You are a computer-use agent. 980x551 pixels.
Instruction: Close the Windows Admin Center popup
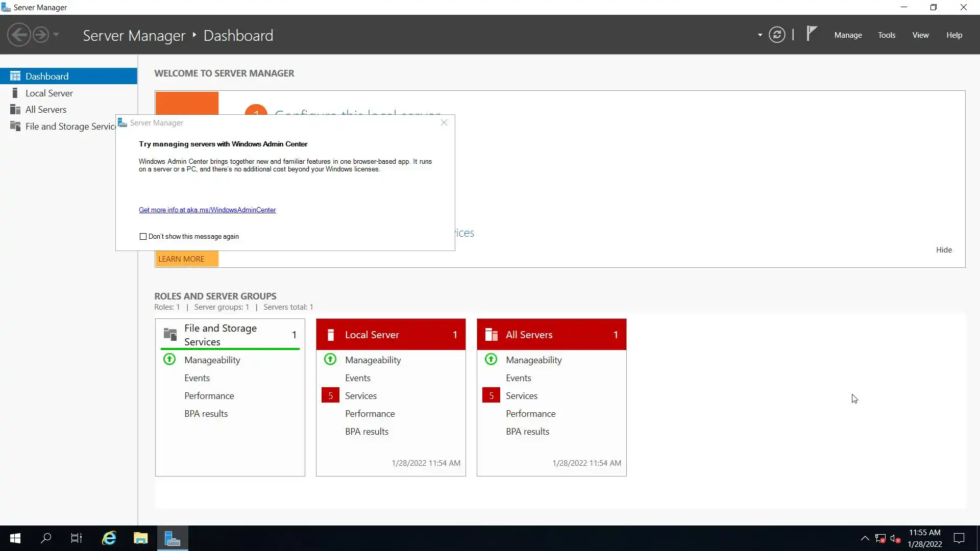(444, 122)
